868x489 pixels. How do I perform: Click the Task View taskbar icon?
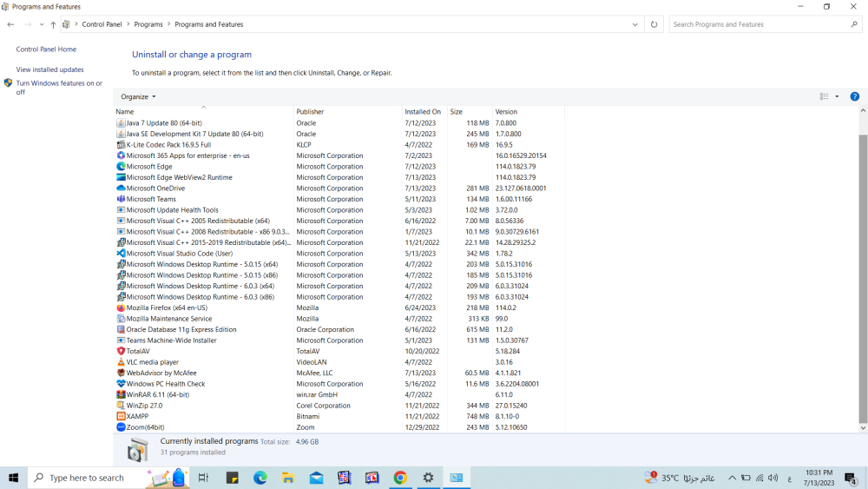click(x=203, y=478)
